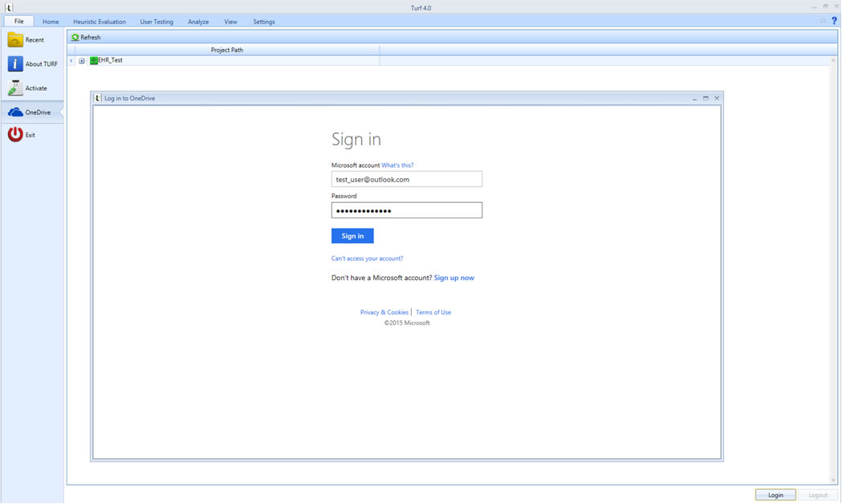Click the red Exit power icon
This screenshot has width=842, height=504.
pos(15,135)
